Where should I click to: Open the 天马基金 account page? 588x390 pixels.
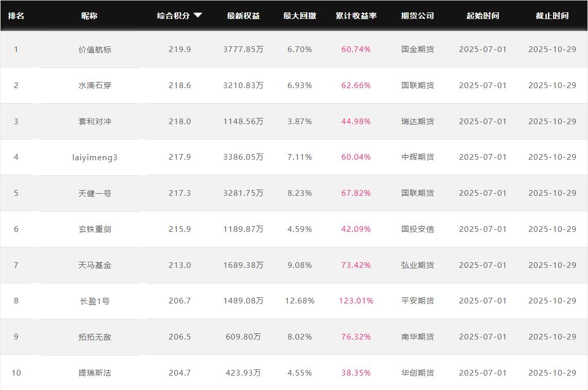(x=95, y=265)
